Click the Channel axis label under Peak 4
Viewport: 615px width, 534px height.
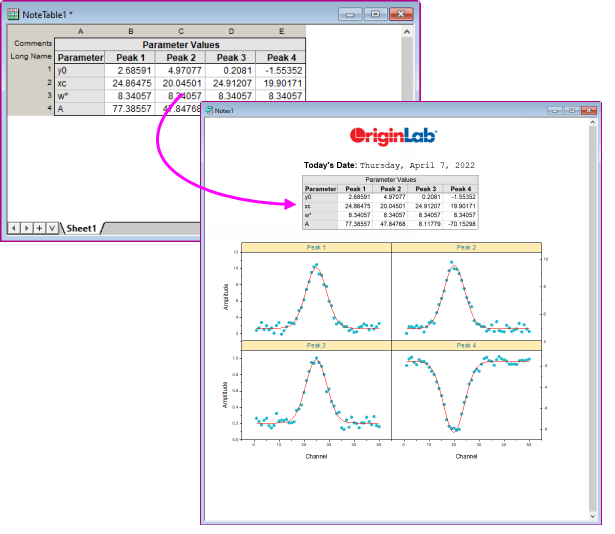(x=466, y=456)
